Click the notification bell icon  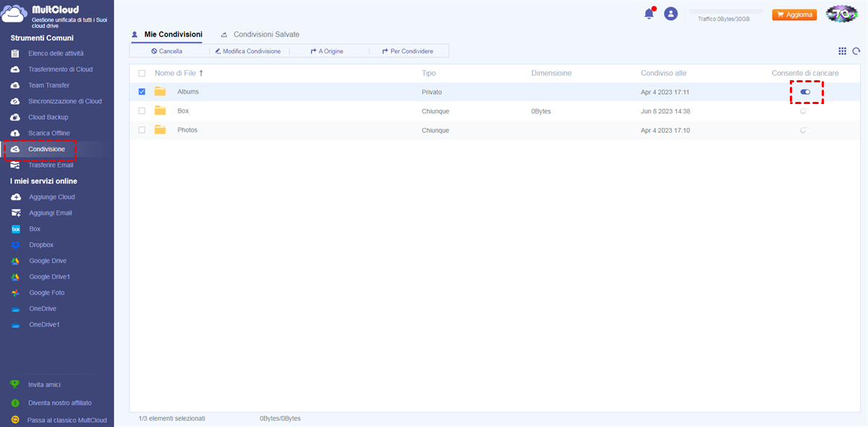tap(649, 14)
